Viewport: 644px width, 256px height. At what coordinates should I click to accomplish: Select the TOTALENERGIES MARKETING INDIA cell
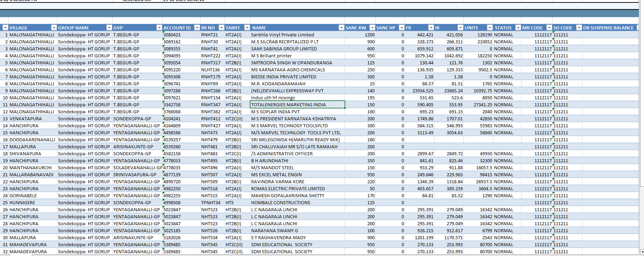click(x=297, y=105)
